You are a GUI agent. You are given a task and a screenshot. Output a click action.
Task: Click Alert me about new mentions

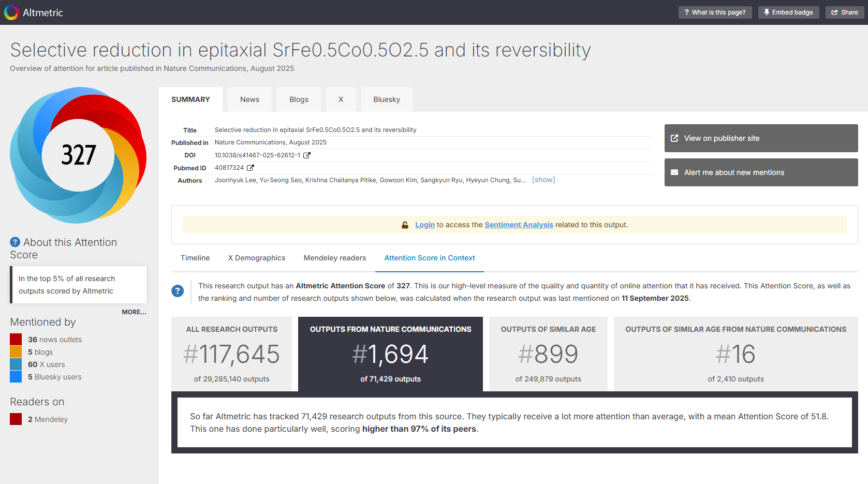coord(761,172)
